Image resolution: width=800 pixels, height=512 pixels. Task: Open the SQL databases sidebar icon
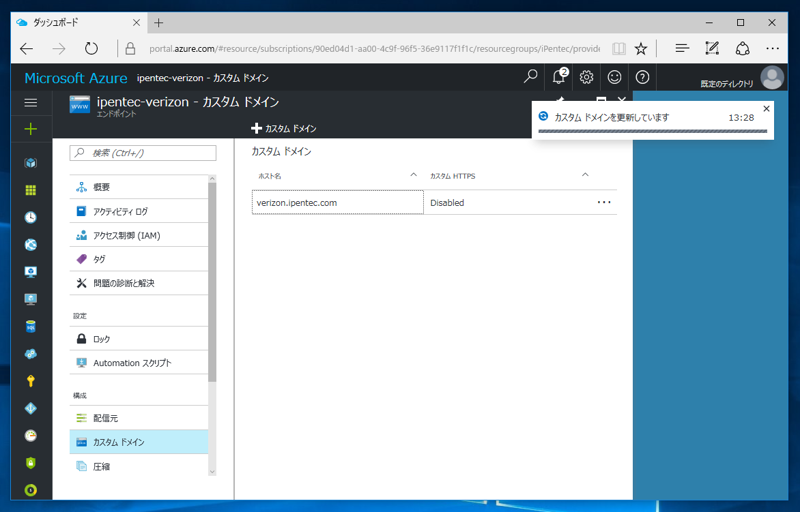(x=31, y=326)
